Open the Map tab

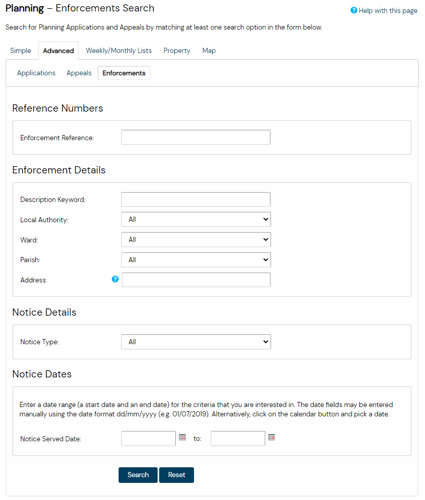[209, 51]
